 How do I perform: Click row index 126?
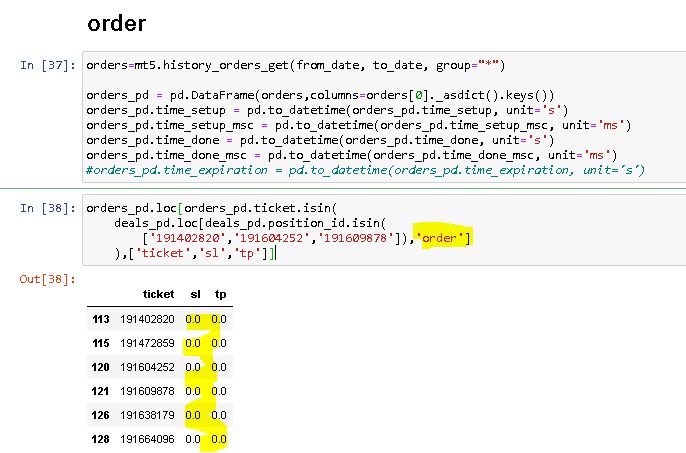100,415
